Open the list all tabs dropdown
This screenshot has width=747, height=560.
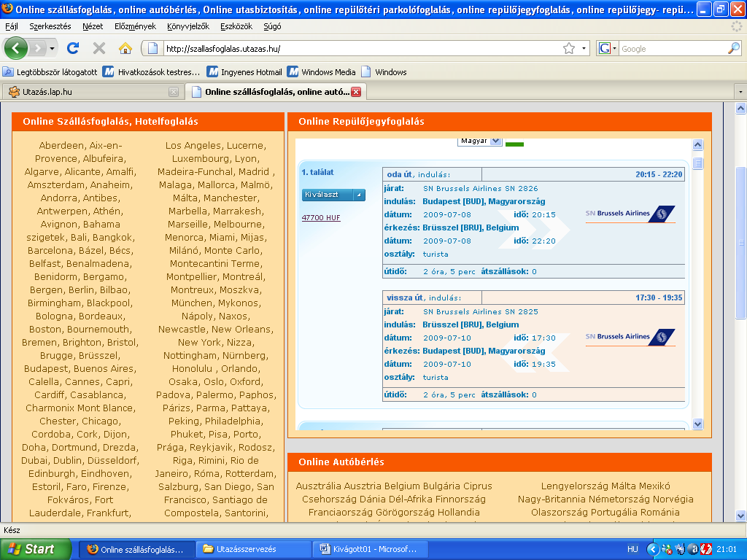coord(740,91)
